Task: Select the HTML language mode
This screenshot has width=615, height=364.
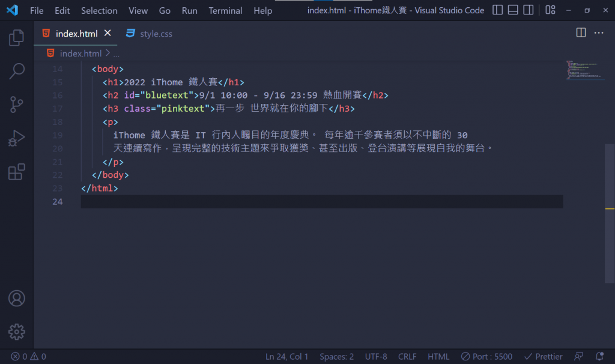Action: click(x=438, y=357)
